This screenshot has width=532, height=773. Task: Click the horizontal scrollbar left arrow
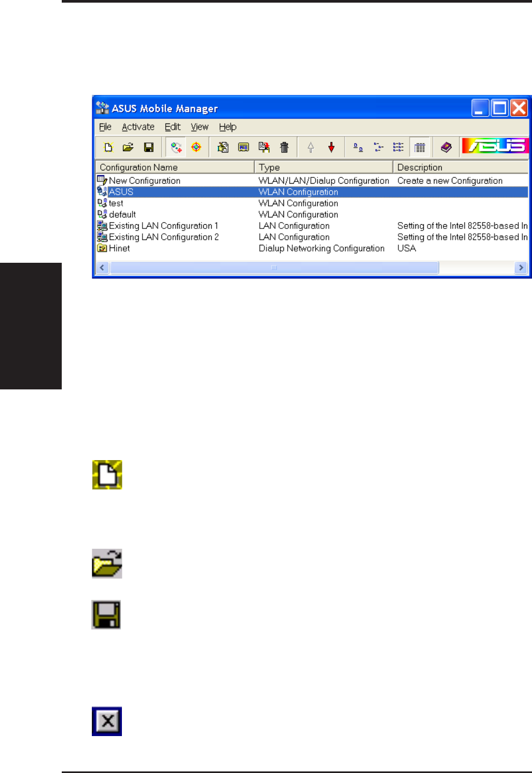coord(102,268)
